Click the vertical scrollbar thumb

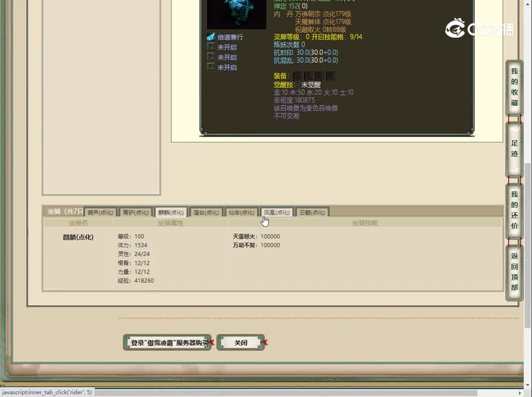527,245
